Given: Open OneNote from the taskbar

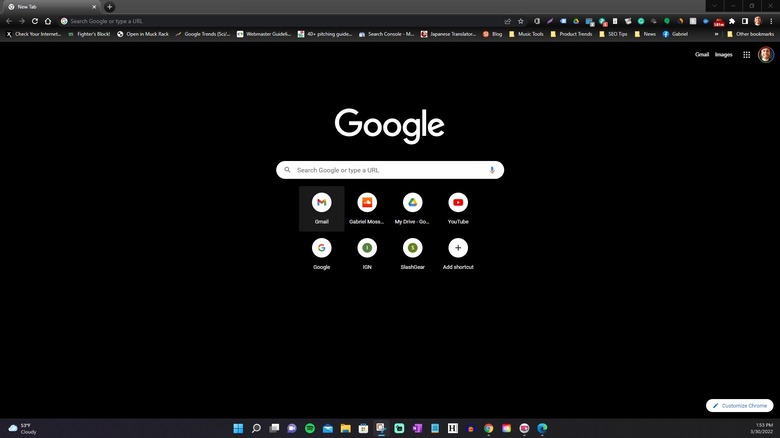Looking at the screenshot, I should pyautogui.click(x=417, y=428).
